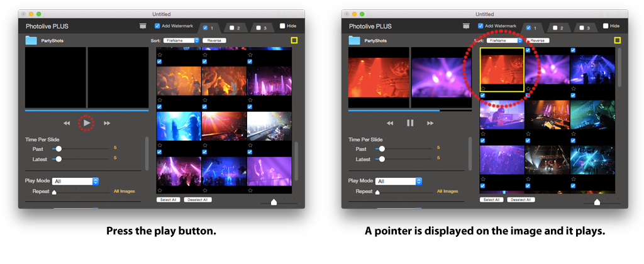This screenshot has width=644, height=264.
Task: Open PartyShots folder icon in right window
Action: [x=354, y=40]
